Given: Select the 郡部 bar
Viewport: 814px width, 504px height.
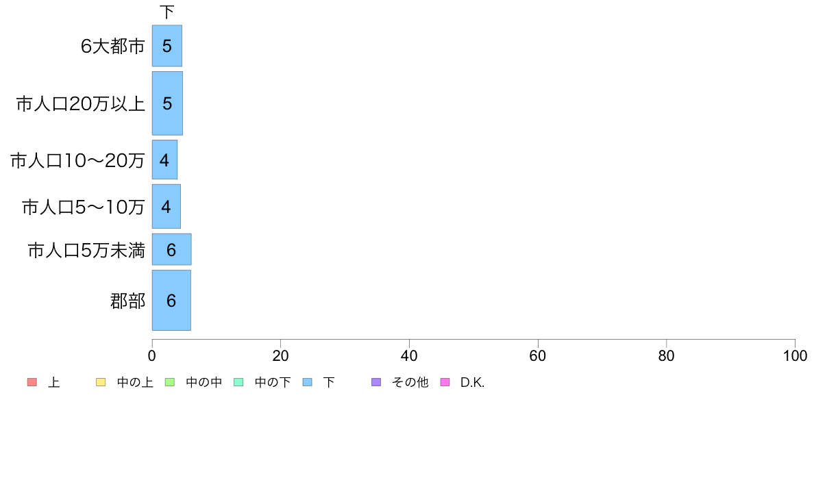Looking at the screenshot, I should click(171, 301).
